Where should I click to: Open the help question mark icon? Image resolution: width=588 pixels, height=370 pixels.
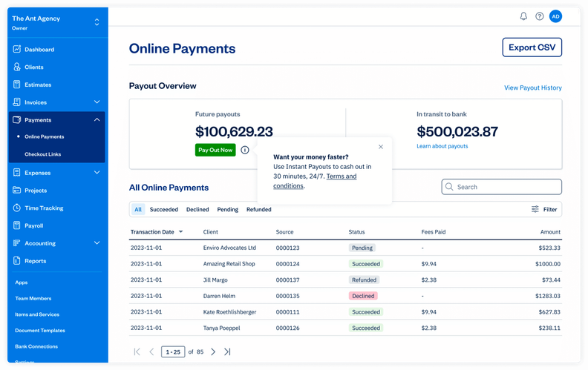coord(539,16)
